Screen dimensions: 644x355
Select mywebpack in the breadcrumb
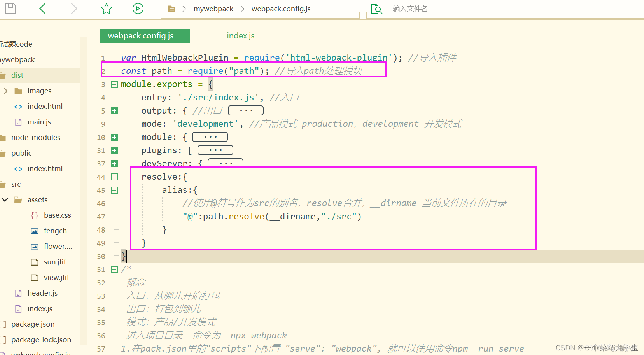click(213, 9)
